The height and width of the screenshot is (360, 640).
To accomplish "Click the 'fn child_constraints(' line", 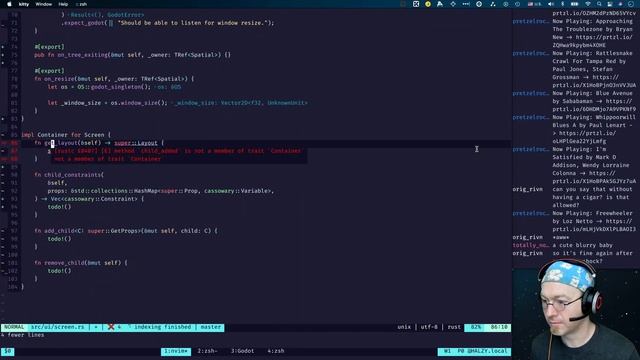I will 69,175.
